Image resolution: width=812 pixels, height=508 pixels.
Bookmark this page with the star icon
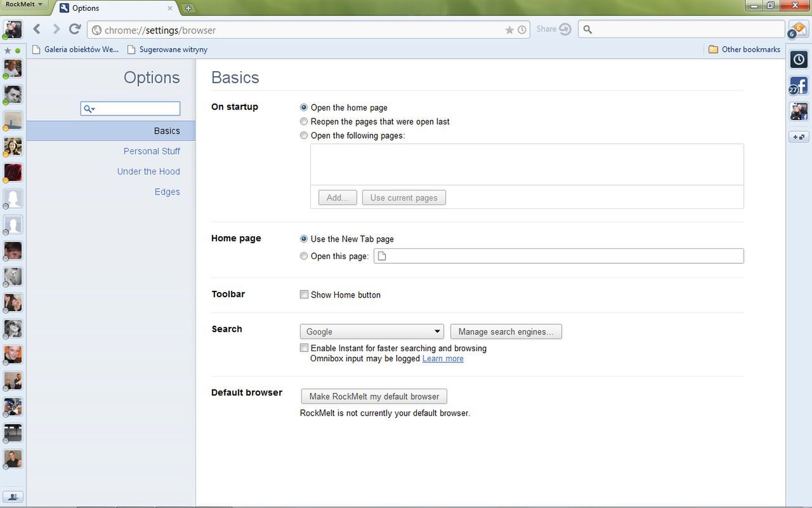click(509, 30)
